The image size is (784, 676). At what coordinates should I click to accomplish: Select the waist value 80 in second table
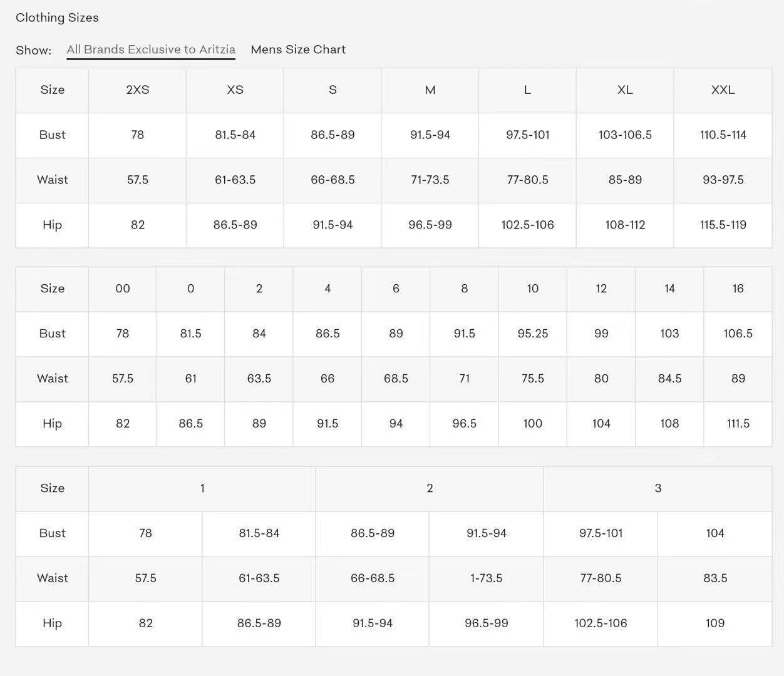[601, 379]
